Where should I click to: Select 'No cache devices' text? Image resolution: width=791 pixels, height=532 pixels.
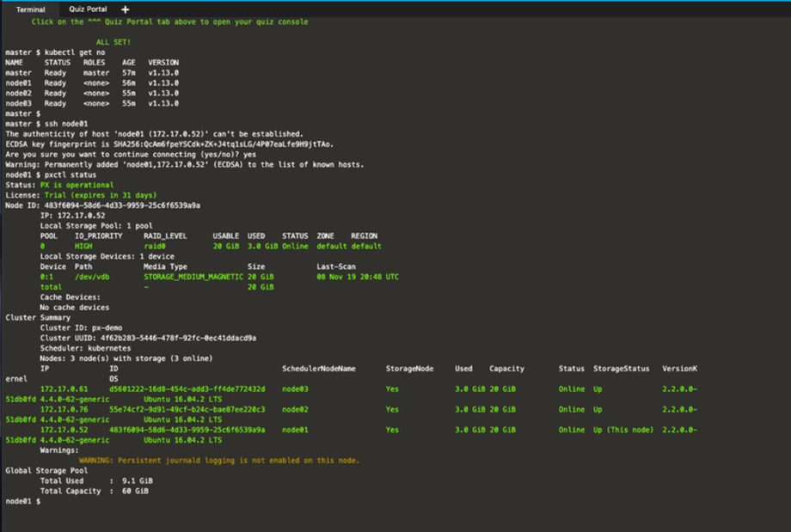[x=75, y=308]
